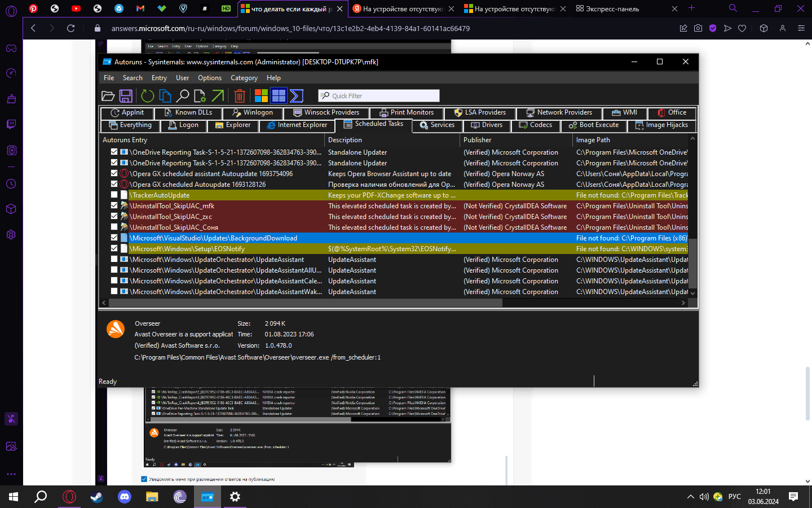Click the browser reload button

[70, 28]
